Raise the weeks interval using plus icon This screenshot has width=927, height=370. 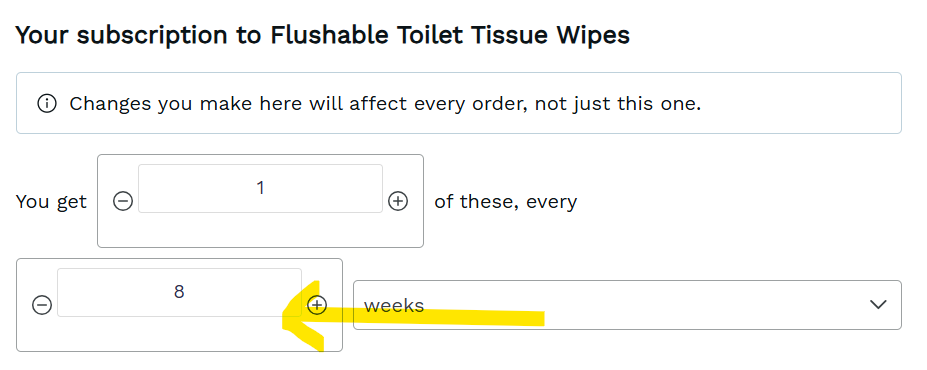[x=317, y=305]
